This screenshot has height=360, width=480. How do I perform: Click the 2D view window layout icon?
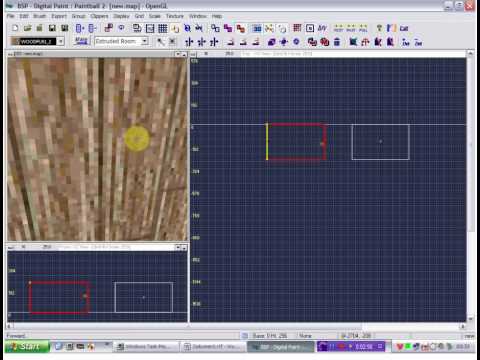tap(150, 28)
